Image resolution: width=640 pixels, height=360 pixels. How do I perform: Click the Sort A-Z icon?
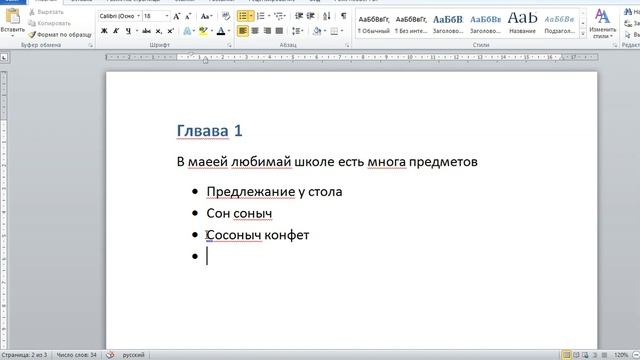(x=327, y=16)
